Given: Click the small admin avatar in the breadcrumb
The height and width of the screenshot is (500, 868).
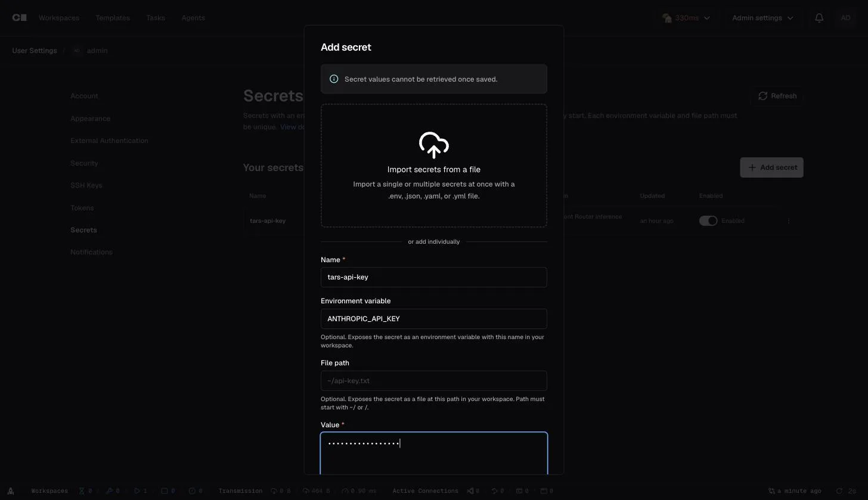Looking at the screenshot, I should point(77,51).
